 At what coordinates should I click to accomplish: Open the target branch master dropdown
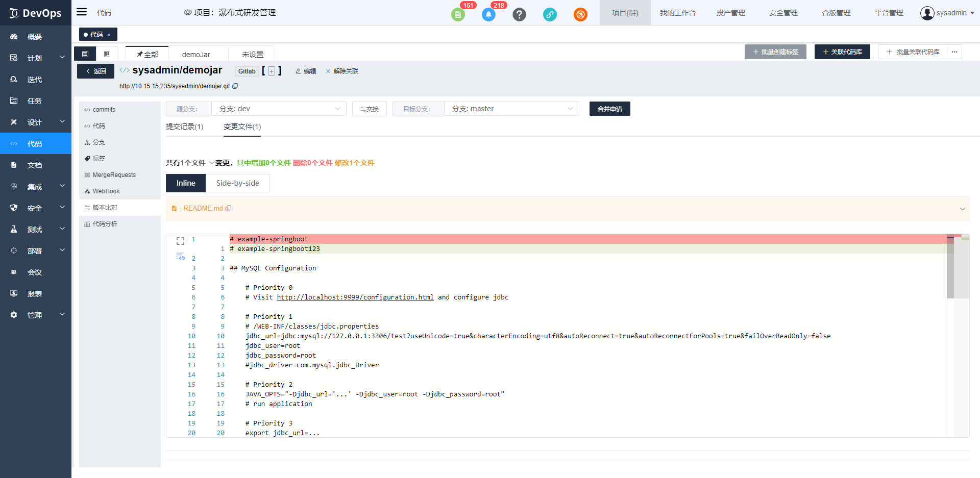pos(511,109)
